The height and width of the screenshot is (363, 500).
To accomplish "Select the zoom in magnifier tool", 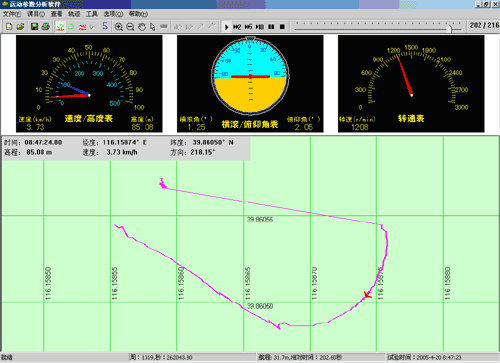I will 119,27.
